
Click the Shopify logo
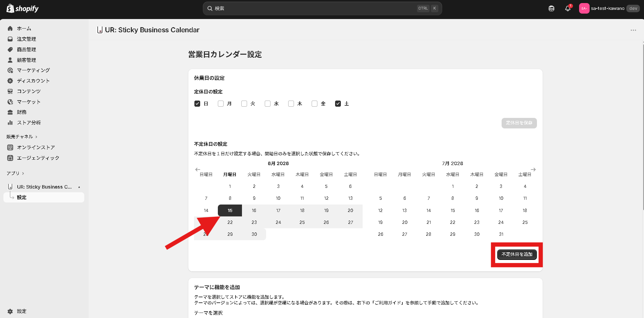point(22,8)
